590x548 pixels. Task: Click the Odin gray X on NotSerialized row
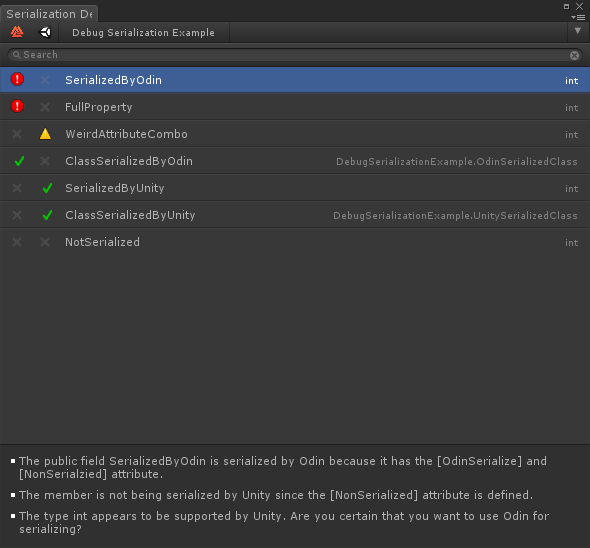[x=17, y=242]
